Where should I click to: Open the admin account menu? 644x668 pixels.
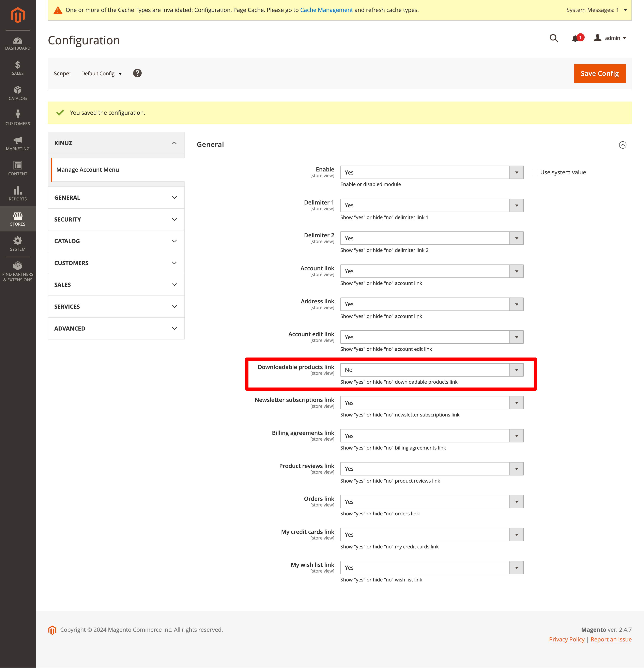(610, 38)
